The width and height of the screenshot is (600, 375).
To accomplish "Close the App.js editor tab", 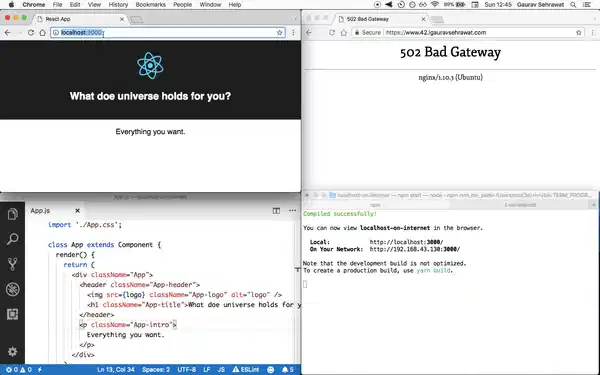I will (77, 211).
